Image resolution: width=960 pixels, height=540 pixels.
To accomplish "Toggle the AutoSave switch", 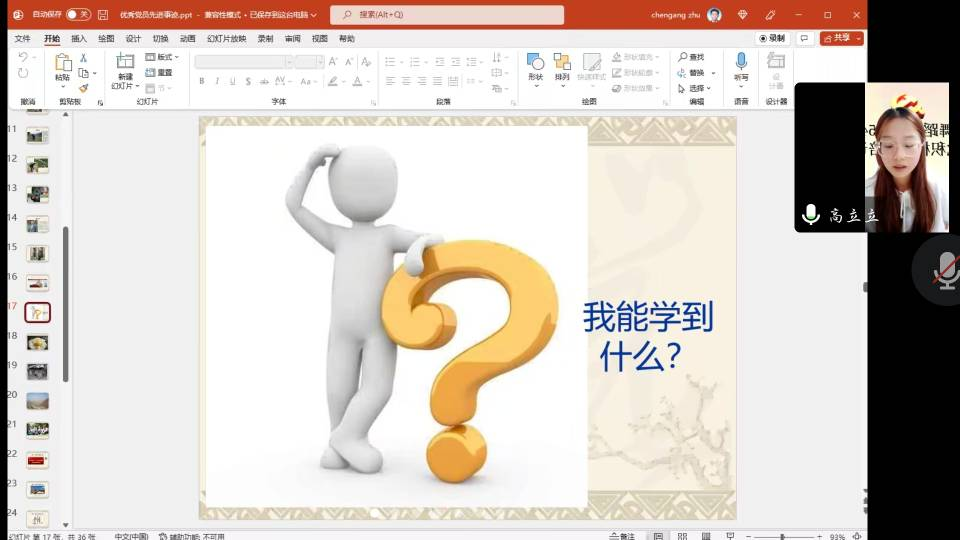I will point(77,15).
